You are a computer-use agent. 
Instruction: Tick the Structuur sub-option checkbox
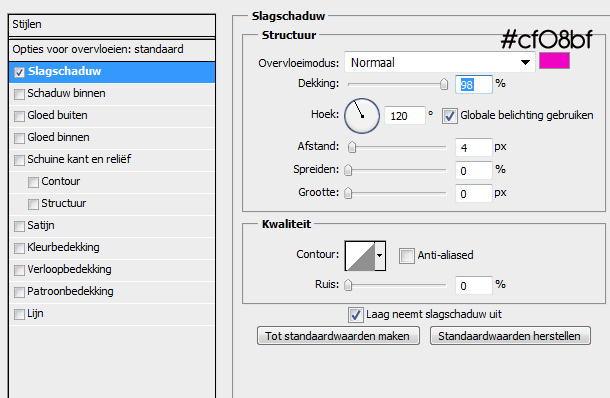(33, 204)
